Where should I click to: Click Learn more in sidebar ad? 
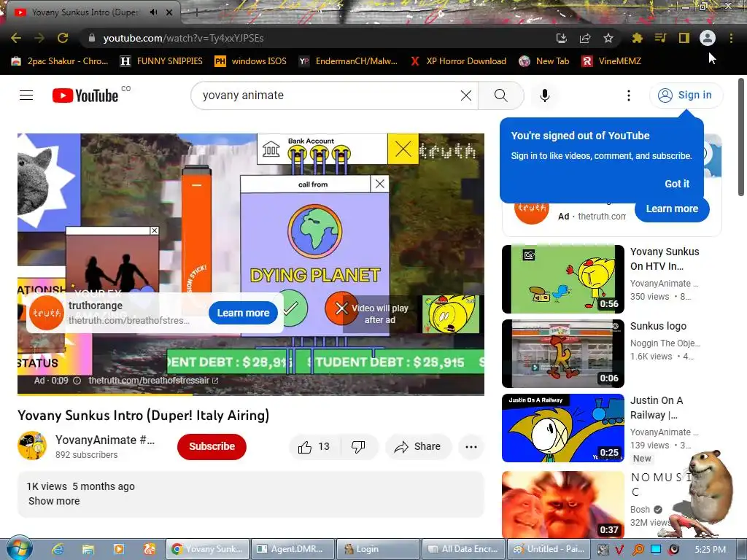(672, 209)
